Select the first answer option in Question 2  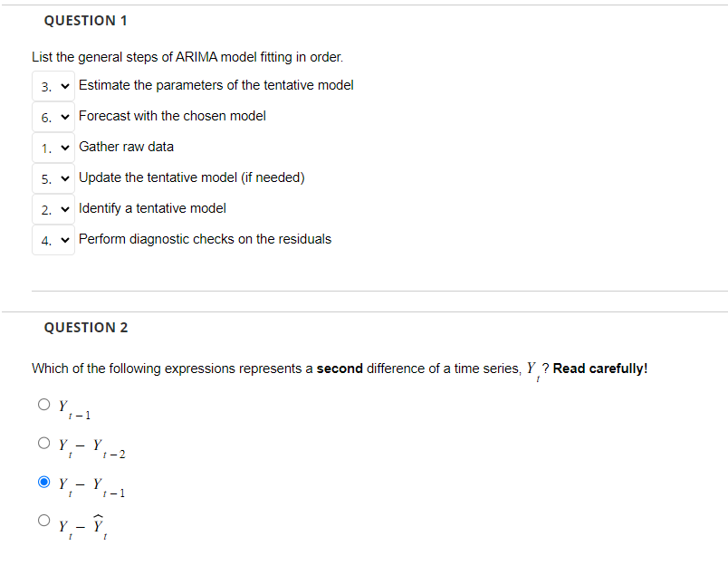(43, 404)
